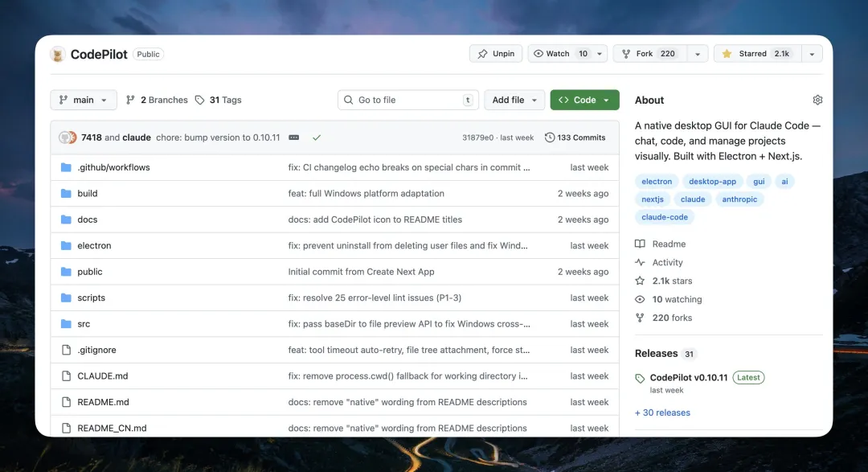This screenshot has height=472, width=868.
Task: Click the Go to file search field
Action: pos(407,100)
